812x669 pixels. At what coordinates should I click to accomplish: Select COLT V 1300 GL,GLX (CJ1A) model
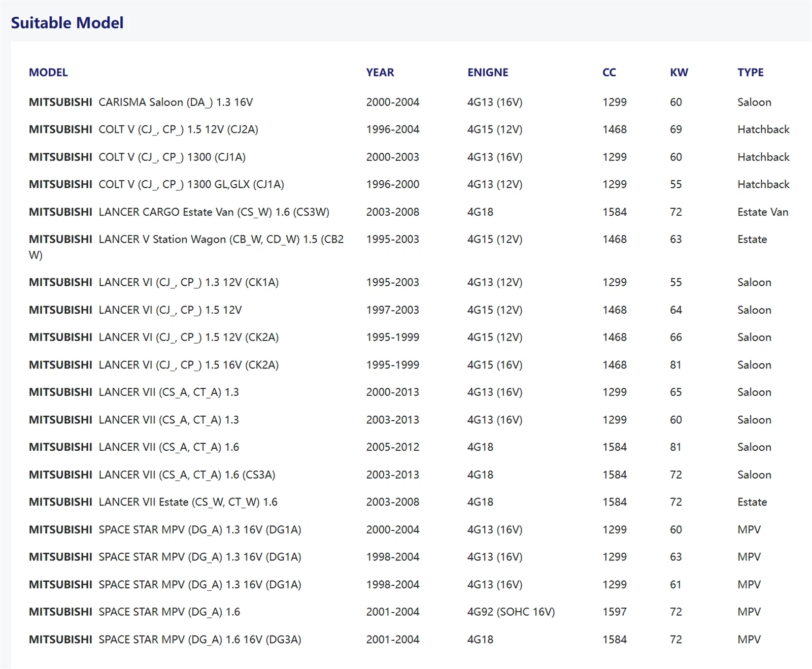[x=156, y=184]
